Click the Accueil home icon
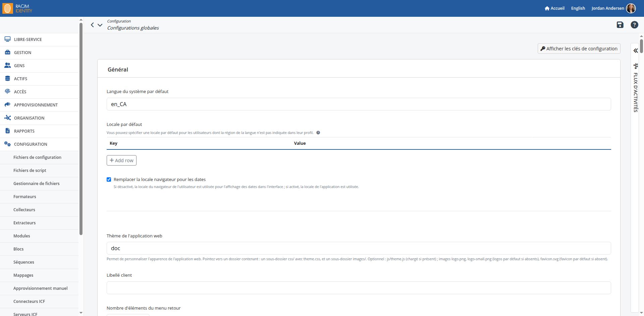This screenshot has height=316, width=644. point(547,8)
